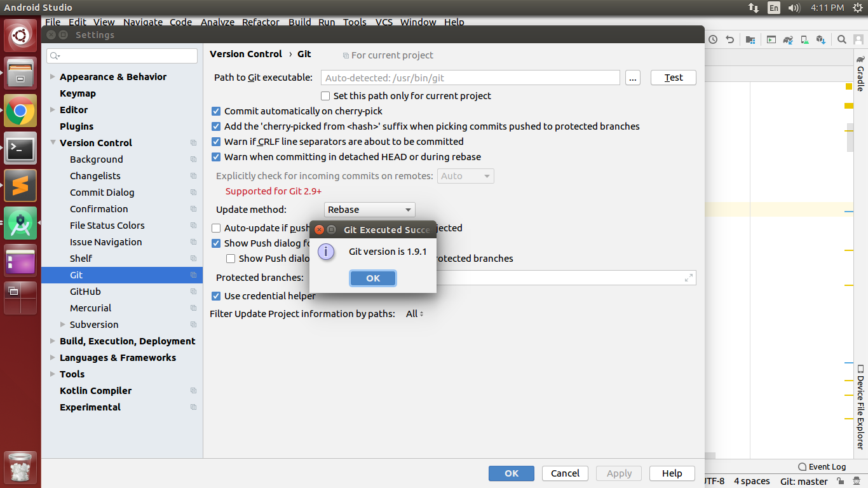
Task: Open Terminal from the launcher
Action: point(20,149)
